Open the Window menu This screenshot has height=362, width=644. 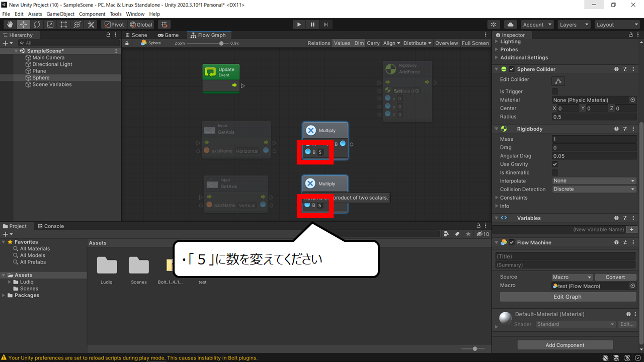[135, 14]
